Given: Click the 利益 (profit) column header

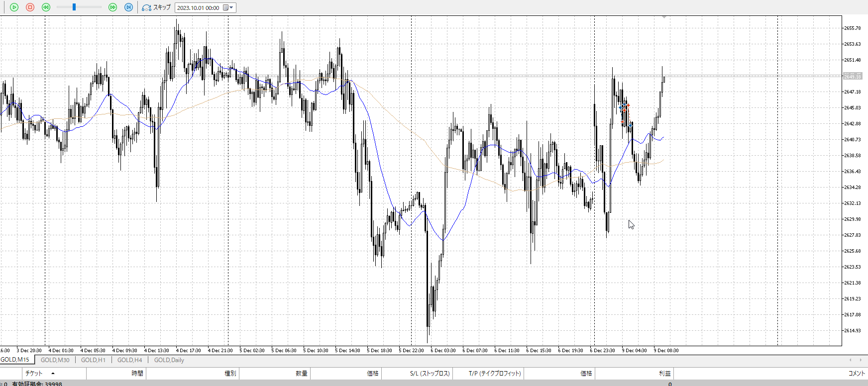Looking at the screenshot, I should (664, 373).
